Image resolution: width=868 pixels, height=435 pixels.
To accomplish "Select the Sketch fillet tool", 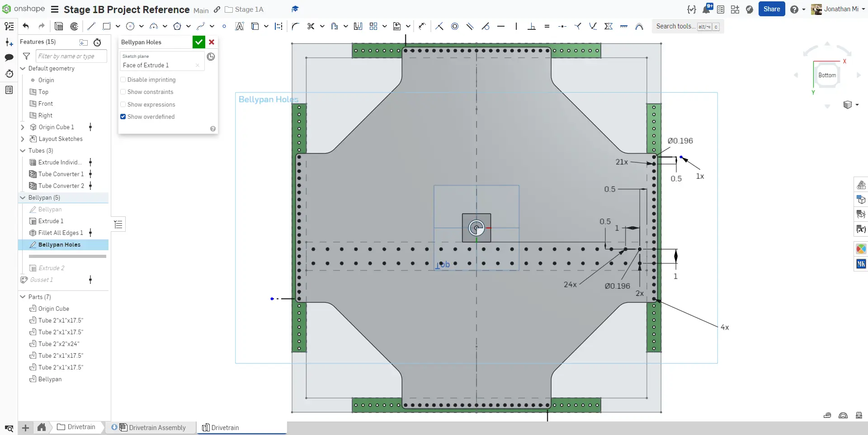I will (295, 26).
